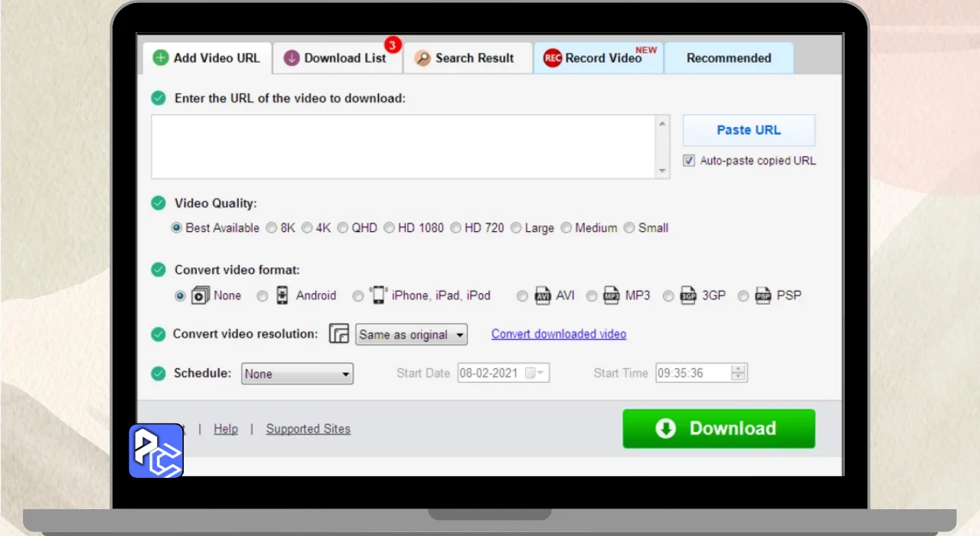Click the 3GP file icon
The width and height of the screenshot is (980, 536).
(x=688, y=296)
